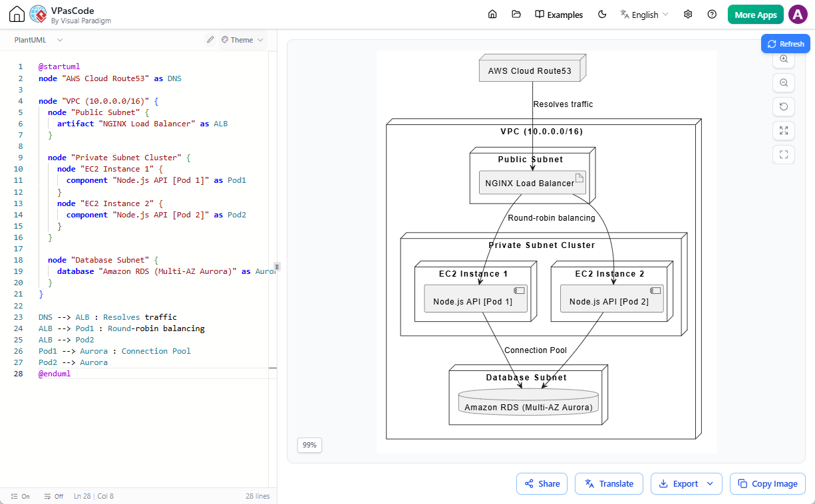815x504 pixels.
Task: Click the Connection Pool diagram label
Action: (536, 350)
